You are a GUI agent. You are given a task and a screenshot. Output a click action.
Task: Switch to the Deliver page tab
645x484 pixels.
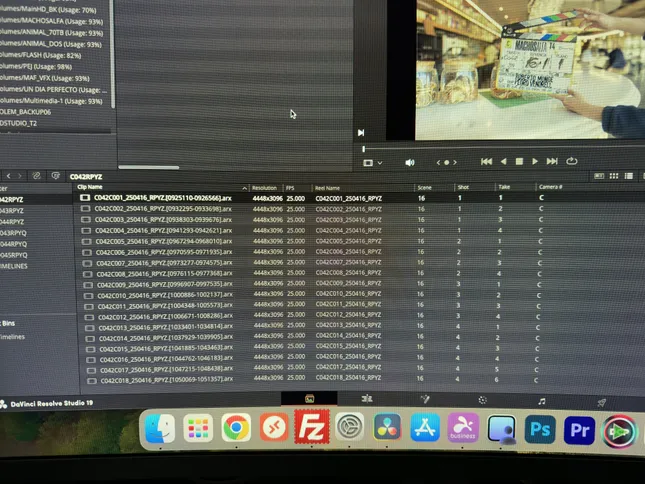(x=601, y=403)
